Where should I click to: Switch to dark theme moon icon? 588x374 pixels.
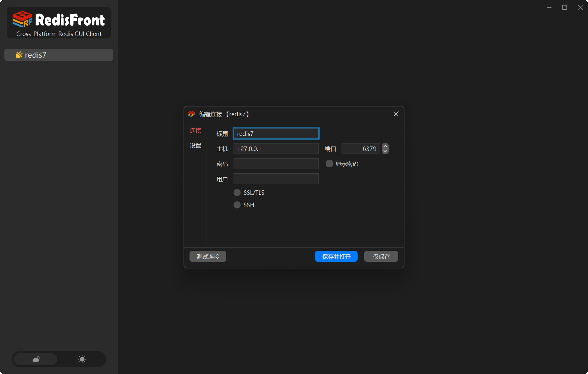[36, 359]
